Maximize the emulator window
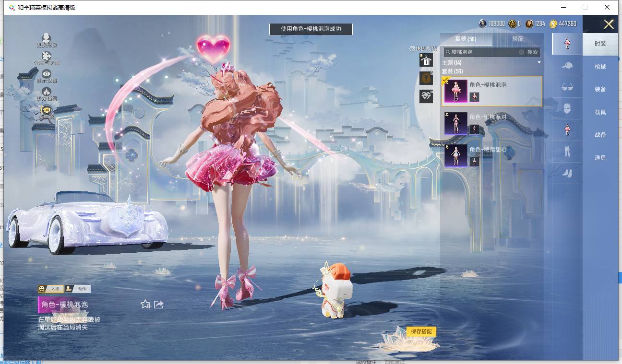 585,7
